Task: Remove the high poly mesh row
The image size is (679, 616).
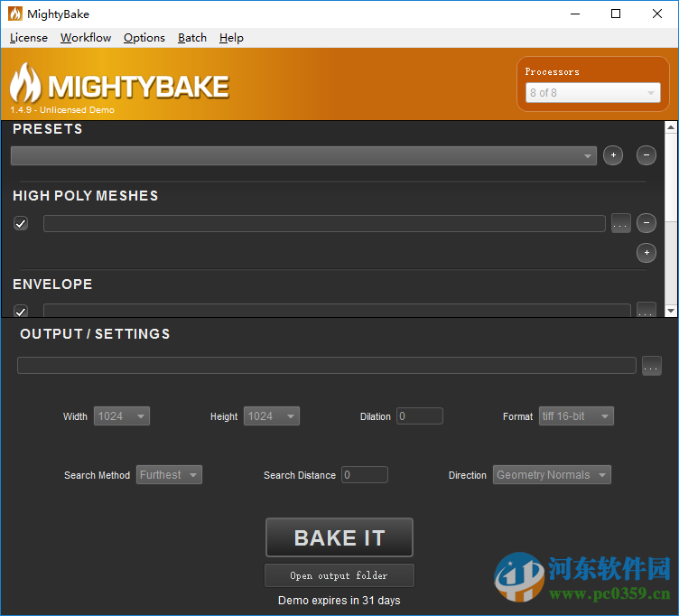Action: click(646, 223)
